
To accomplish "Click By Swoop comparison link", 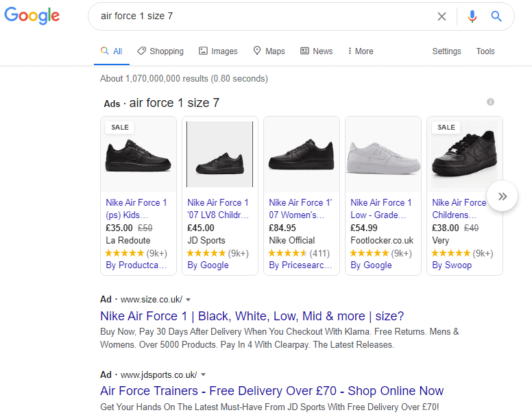I will [x=452, y=265].
